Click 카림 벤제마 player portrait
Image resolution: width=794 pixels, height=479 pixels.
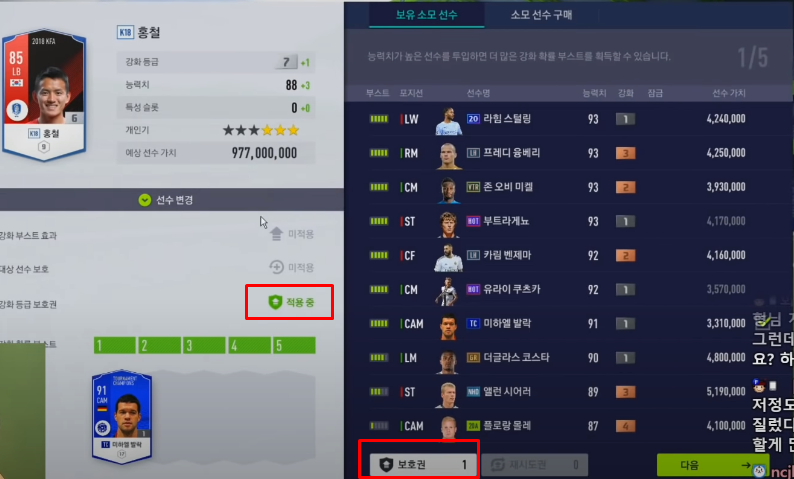point(449,256)
